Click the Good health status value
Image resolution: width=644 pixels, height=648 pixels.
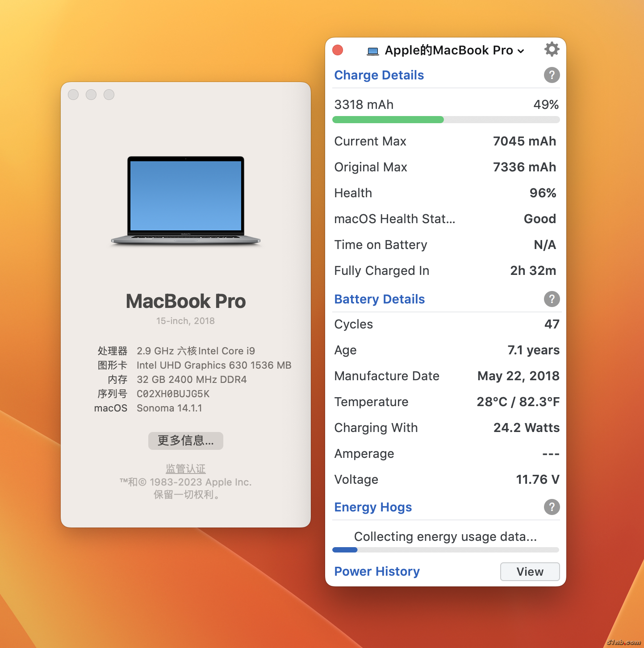click(540, 219)
